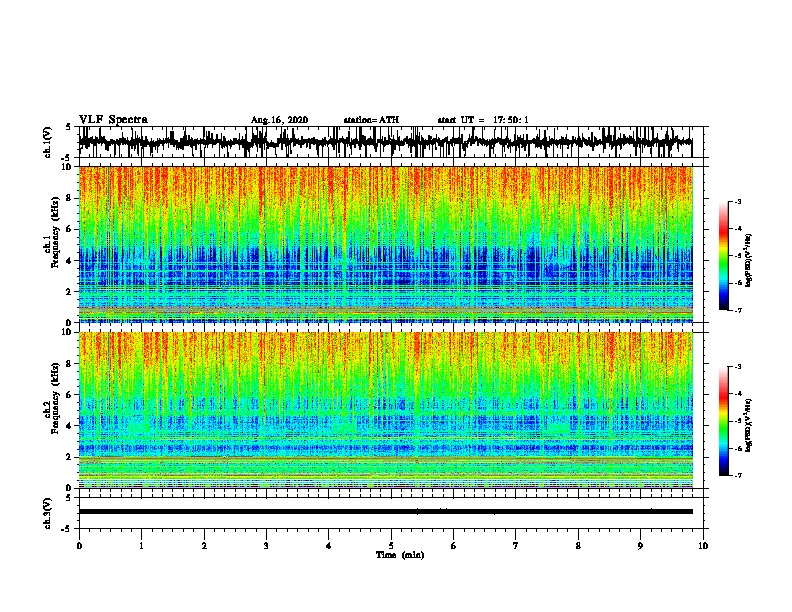Click the 'start UT = 17:50: 1' label
The height and width of the screenshot is (612, 792).
point(483,120)
